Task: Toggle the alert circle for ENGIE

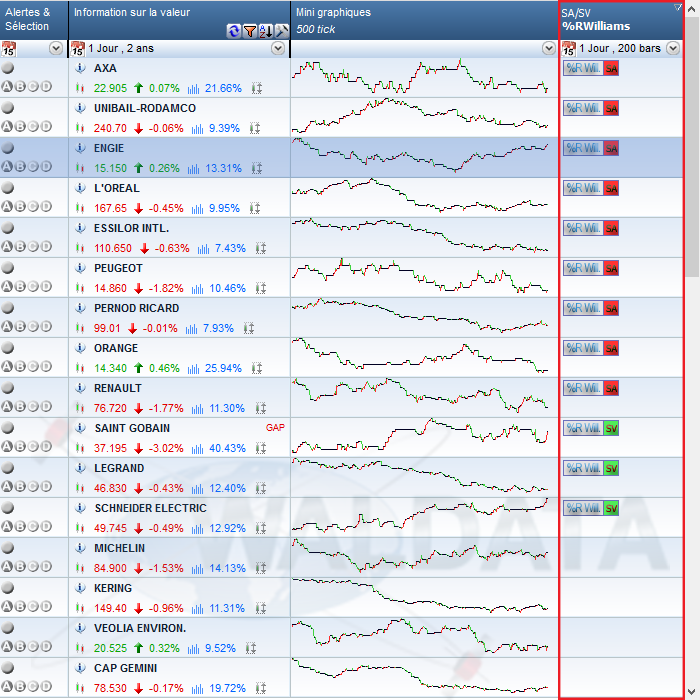Action: [8, 148]
